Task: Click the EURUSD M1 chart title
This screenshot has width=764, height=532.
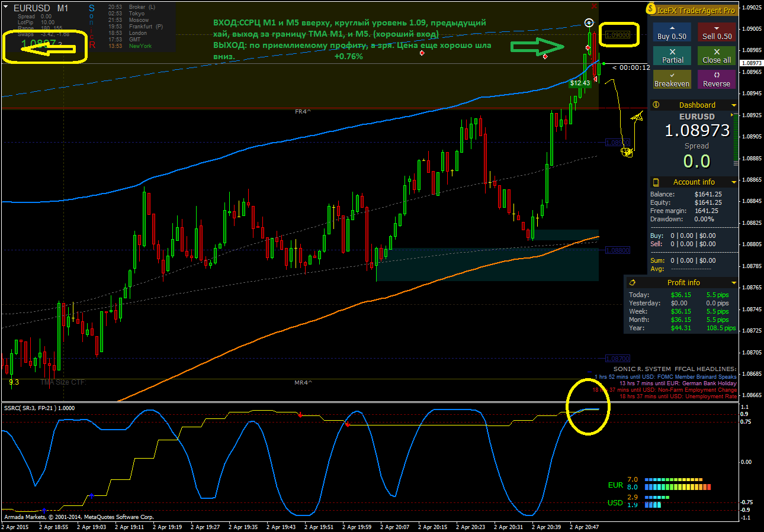Action: [x=41, y=8]
